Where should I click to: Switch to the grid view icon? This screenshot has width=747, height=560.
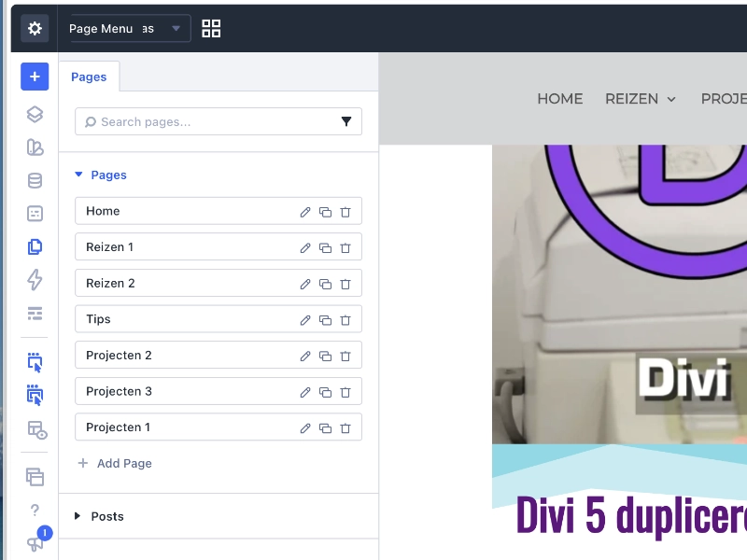[x=211, y=29]
